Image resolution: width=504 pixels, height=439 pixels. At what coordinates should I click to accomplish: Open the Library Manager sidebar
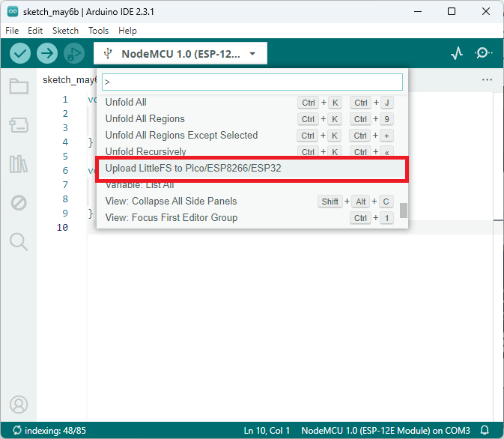click(19, 164)
